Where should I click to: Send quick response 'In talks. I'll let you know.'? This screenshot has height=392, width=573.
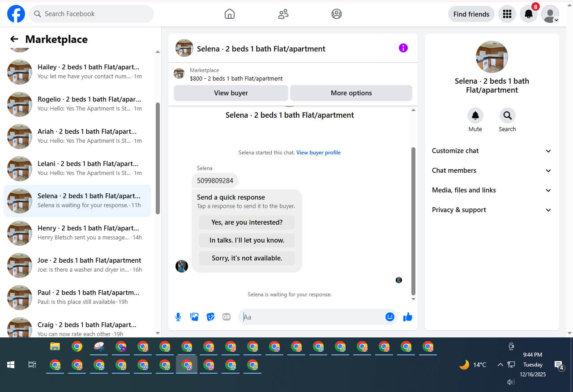pos(247,240)
